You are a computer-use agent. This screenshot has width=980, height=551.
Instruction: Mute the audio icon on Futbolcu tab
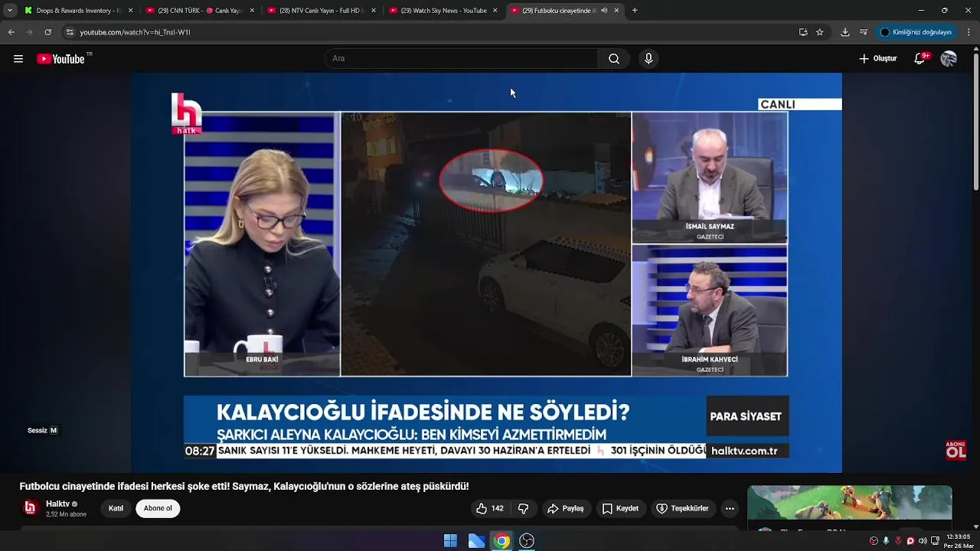pyautogui.click(x=605, y=11)
